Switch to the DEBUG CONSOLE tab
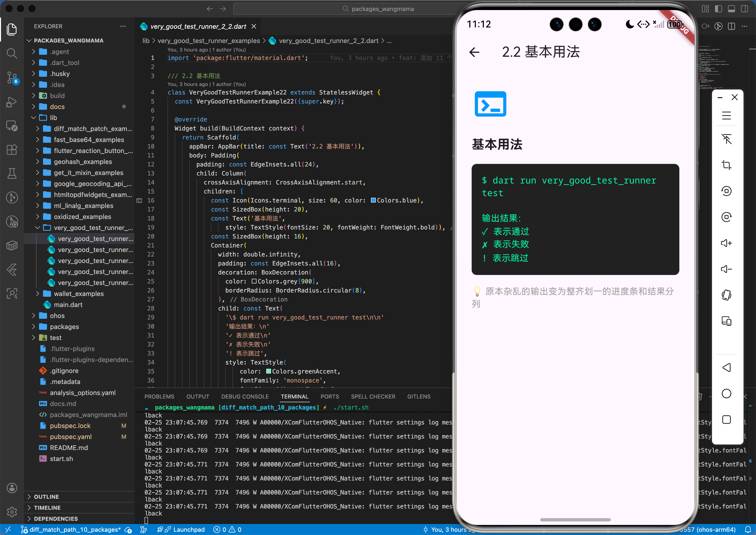 tap(245, 396)
